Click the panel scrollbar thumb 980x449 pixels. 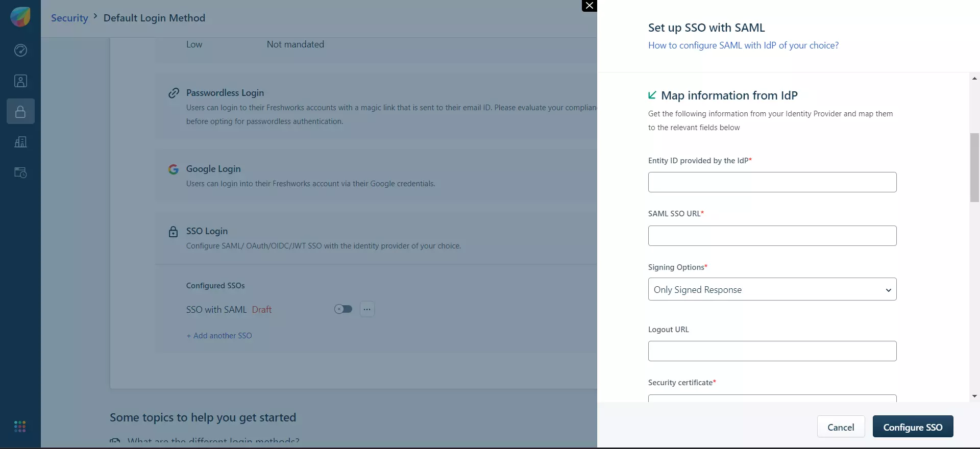(x=974, y=167)
